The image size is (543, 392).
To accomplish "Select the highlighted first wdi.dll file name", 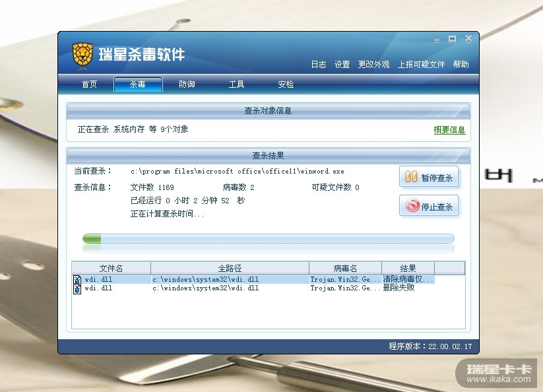I will click(98, 279).
